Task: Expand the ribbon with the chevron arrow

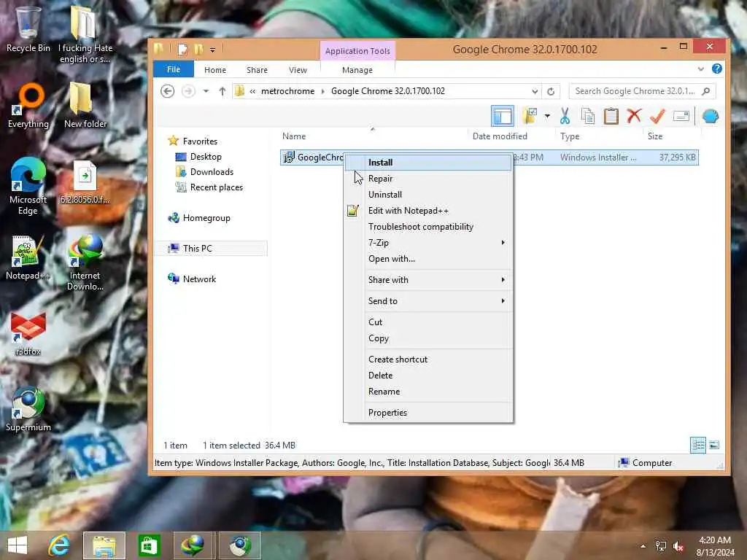Action: coord(701,69)
